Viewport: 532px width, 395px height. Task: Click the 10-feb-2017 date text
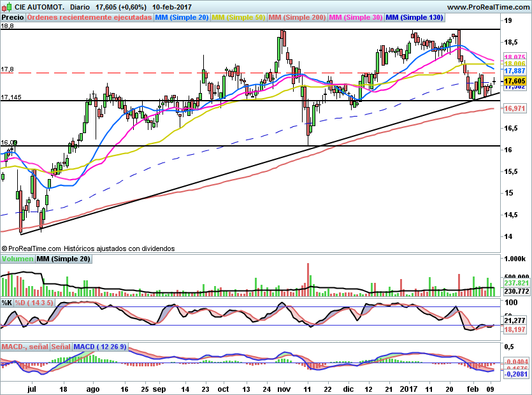[172, 7]
